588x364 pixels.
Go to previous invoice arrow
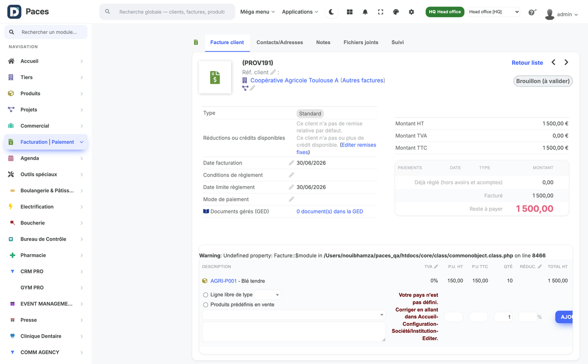(554, 62)
